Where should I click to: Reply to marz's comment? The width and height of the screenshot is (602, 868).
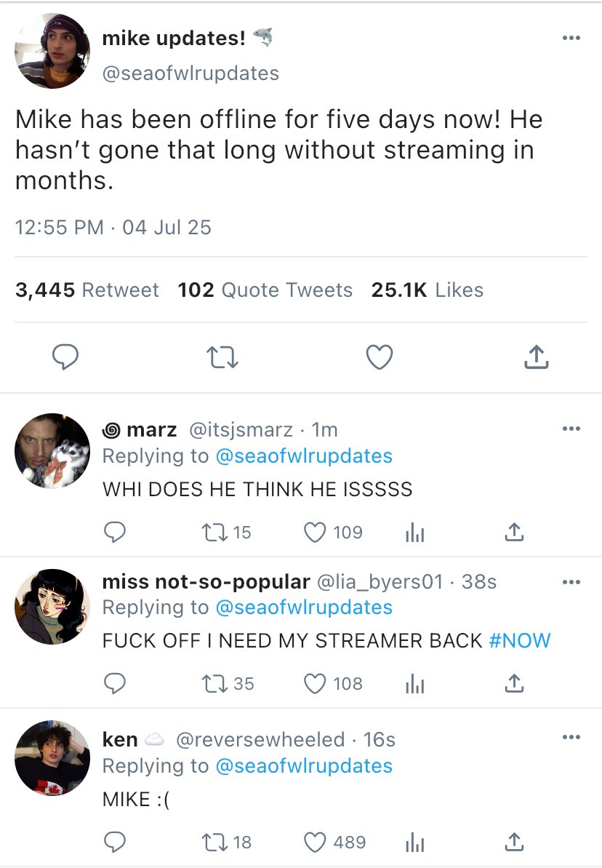tap(115, 533)
